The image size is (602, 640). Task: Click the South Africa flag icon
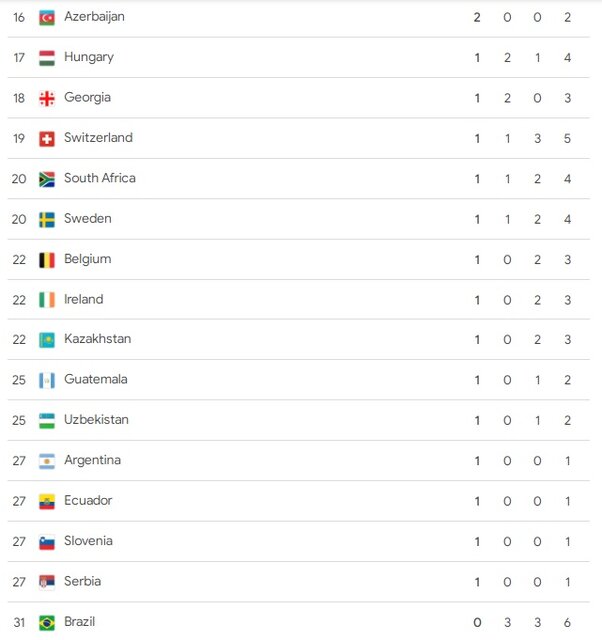click(x=47, y=179)
